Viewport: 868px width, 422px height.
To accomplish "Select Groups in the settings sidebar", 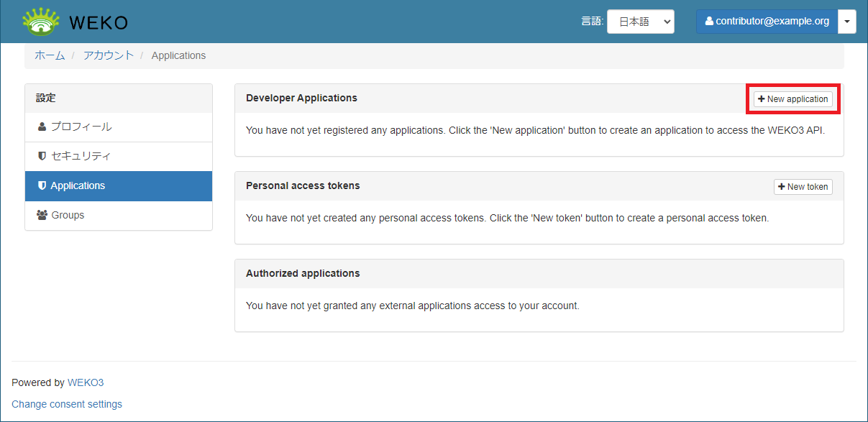I will (x=68, y=215).
